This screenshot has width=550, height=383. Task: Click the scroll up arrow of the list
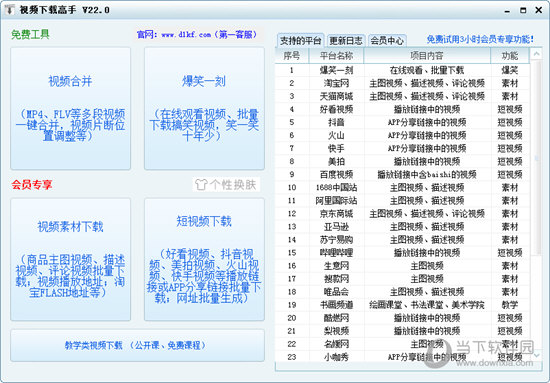[536, 54]
